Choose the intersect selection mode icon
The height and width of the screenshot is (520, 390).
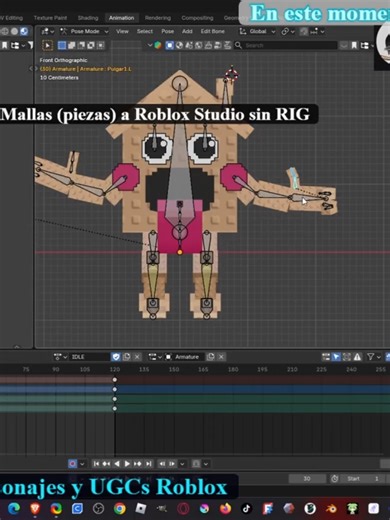click(100, 45)
